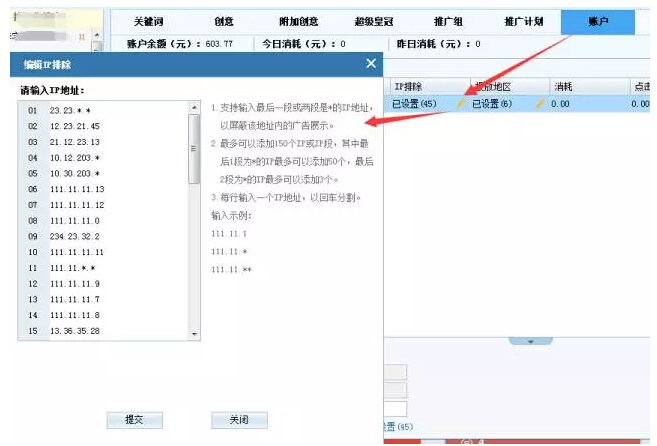Click the pencil icon next to 已设置(6)
The image size is (657, 446).
click(x=540, y=103)
